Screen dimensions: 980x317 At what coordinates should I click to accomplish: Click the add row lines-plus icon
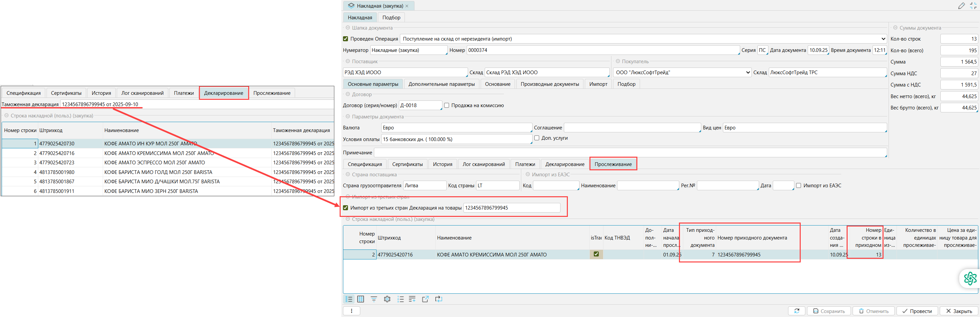(x=412, y=299)
